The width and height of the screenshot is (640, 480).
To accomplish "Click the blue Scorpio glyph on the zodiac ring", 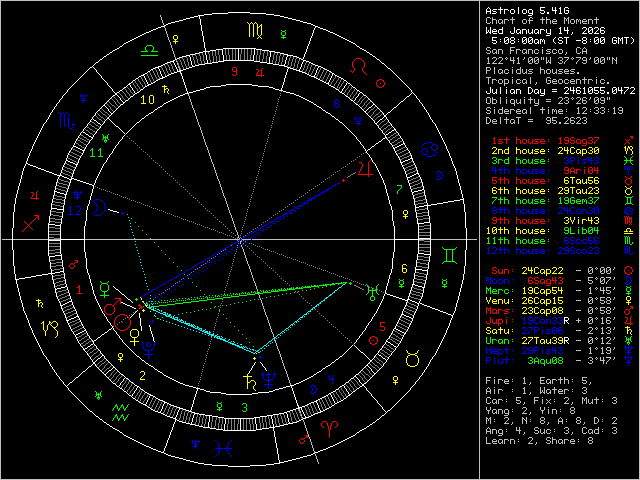I will tap(67, 120).
